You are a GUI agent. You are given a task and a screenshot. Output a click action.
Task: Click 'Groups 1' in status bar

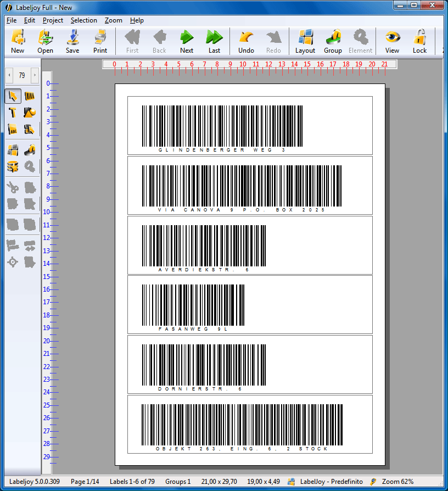tap(178, 482)
